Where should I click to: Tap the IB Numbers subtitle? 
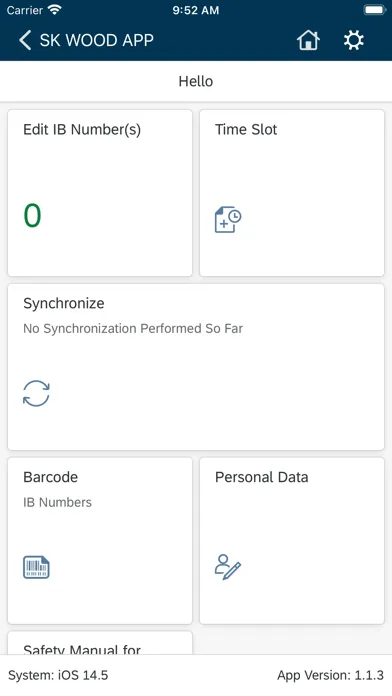tap(58, 502)
